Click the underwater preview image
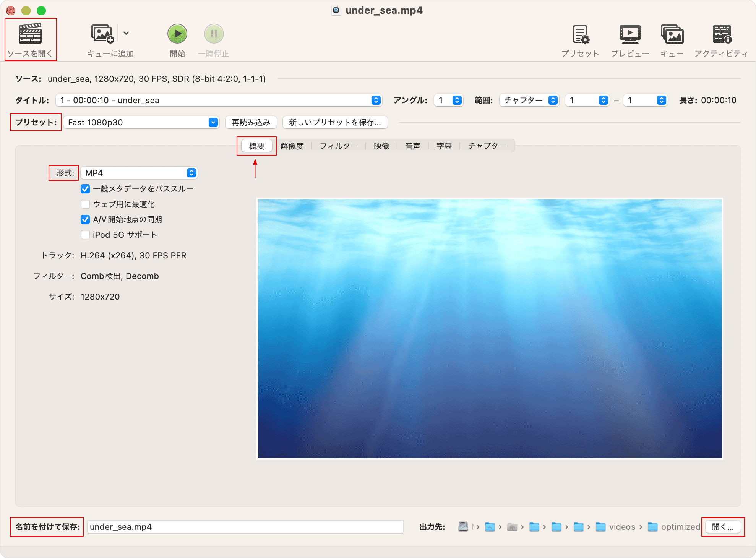The image size is (756, 558). point(490,328)
